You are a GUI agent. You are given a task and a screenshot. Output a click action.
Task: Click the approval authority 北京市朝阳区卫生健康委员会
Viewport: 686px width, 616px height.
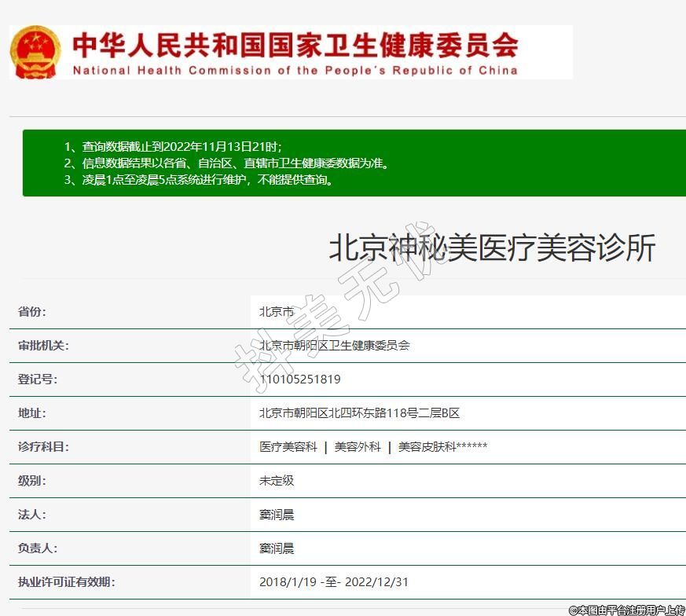(x=335, y=346)
